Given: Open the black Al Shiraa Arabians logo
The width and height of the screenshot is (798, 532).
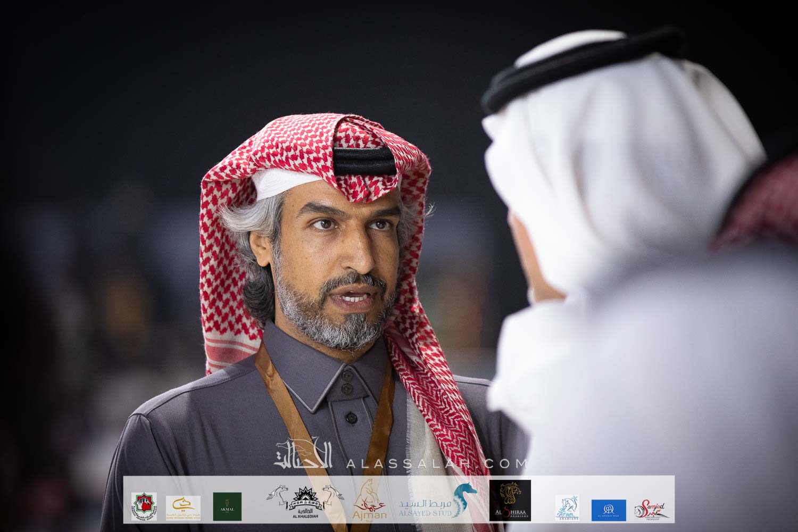Looking at the screenshot, I should click(x=510, y=500).
